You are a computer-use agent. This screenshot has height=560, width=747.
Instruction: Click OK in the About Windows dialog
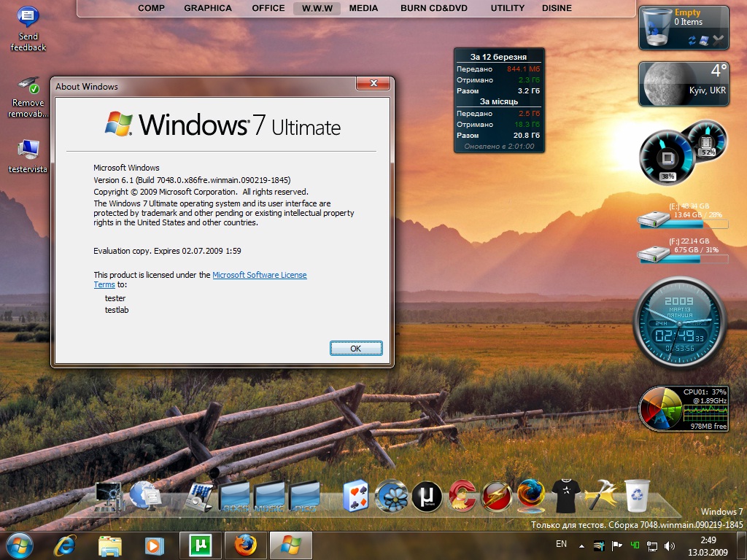click(356, 348)
